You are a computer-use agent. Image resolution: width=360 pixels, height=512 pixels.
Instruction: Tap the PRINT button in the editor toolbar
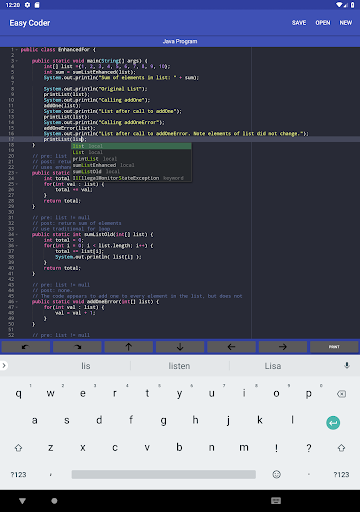(x=334, y=347)
